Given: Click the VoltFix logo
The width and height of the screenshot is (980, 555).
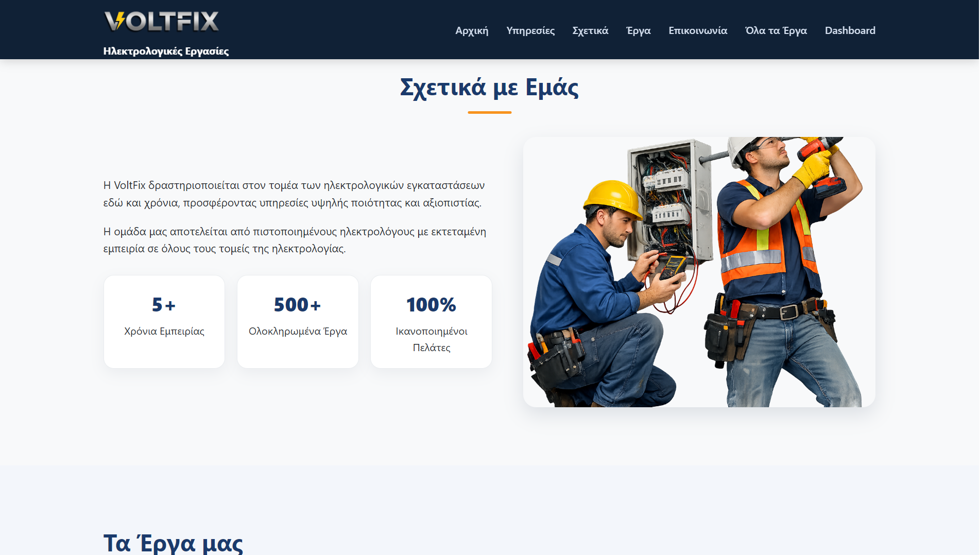Looking at the screenshot, I should point(162,22).
